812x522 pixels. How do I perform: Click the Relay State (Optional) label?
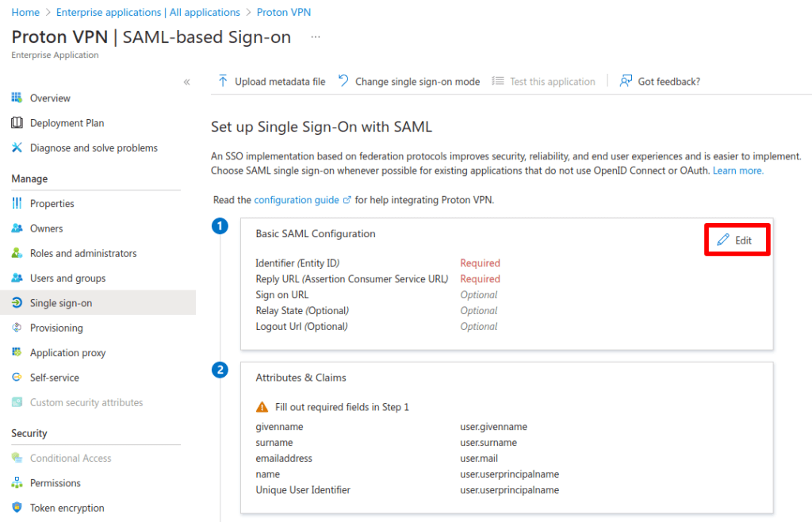click(302, 311)
